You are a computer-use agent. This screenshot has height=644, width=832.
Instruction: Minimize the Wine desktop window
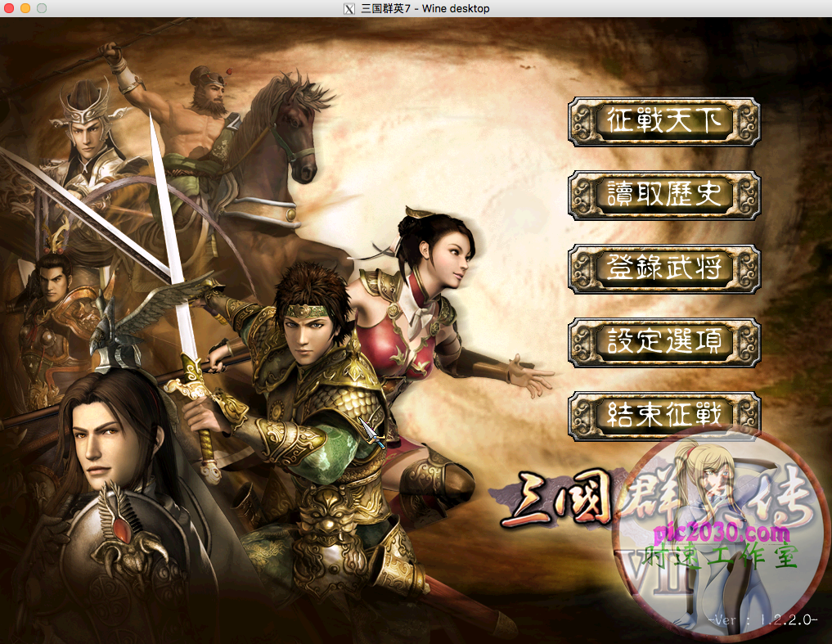tap(25, 8)
